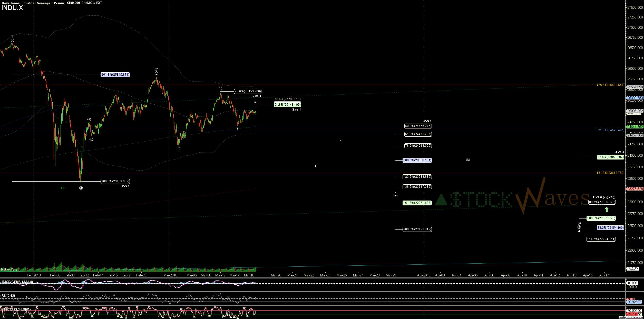Click the 78.6%(25453.200) retracement label
The width and height of the screenshot is (644, 319).
point(248,91)
